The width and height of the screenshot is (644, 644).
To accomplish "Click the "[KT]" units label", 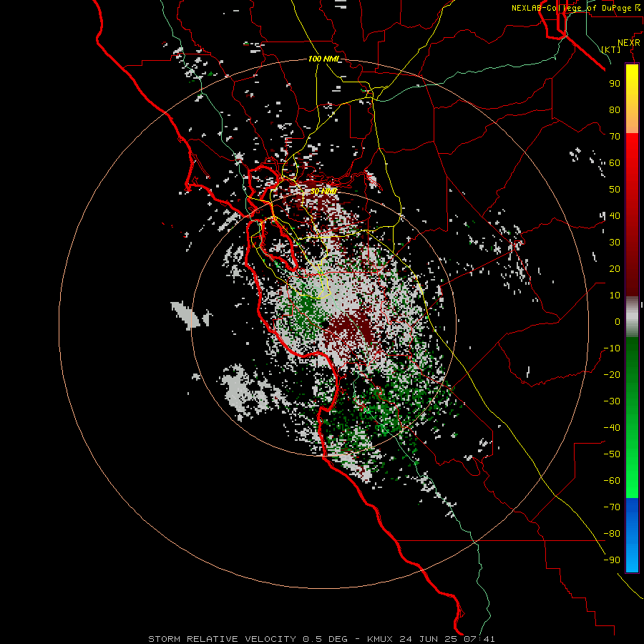I will click(611, 49).
